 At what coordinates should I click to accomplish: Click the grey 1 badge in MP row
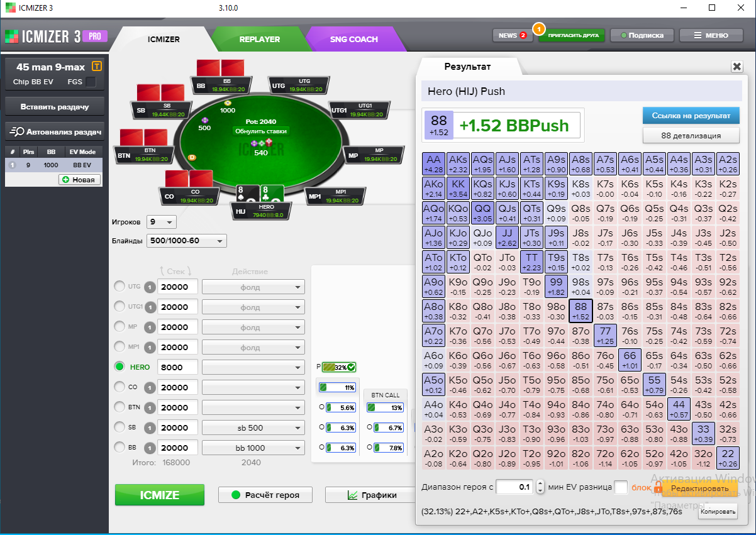click(x=150, y=327)
